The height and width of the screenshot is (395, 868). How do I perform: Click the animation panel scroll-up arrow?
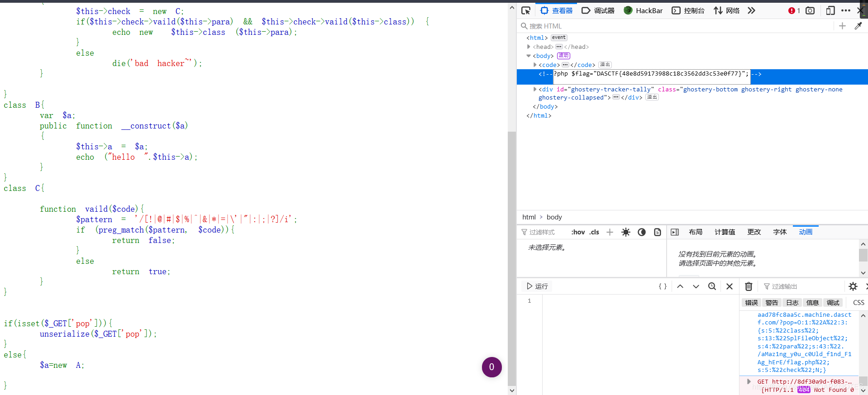point(863,244)
